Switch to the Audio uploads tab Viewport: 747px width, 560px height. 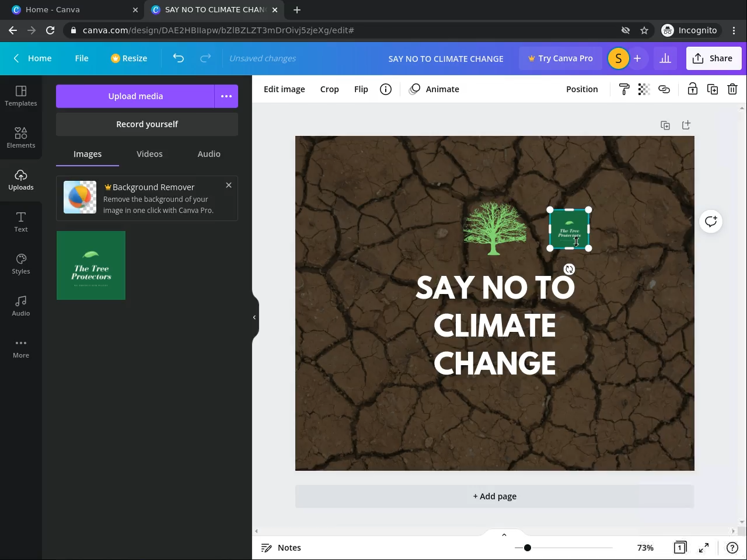tap(209, 154)
